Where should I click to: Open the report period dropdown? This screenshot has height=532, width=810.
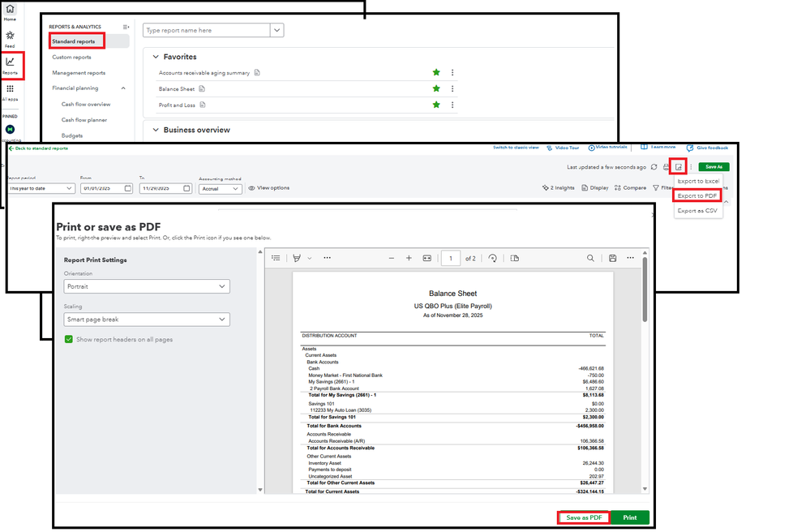41,188
